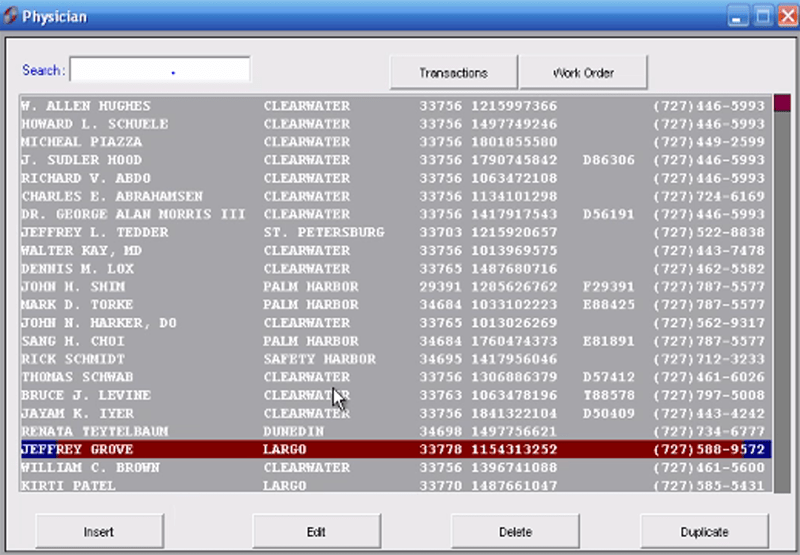Screen dimensions: 800x555
Task: Click the highlighted JEFFREY GROVE name
Action: pyautogui.click(x=77, y=449)
